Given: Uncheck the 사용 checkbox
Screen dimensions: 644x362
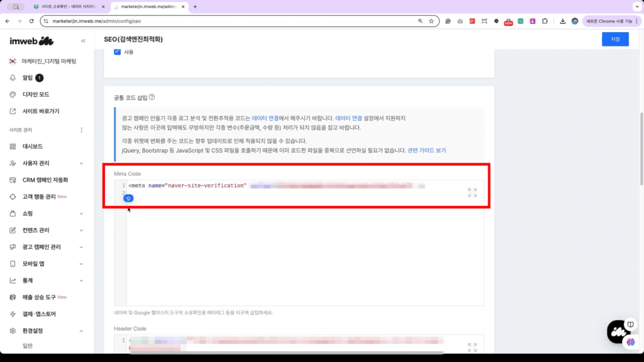Looking at the screenshot, I should [117, 52].
